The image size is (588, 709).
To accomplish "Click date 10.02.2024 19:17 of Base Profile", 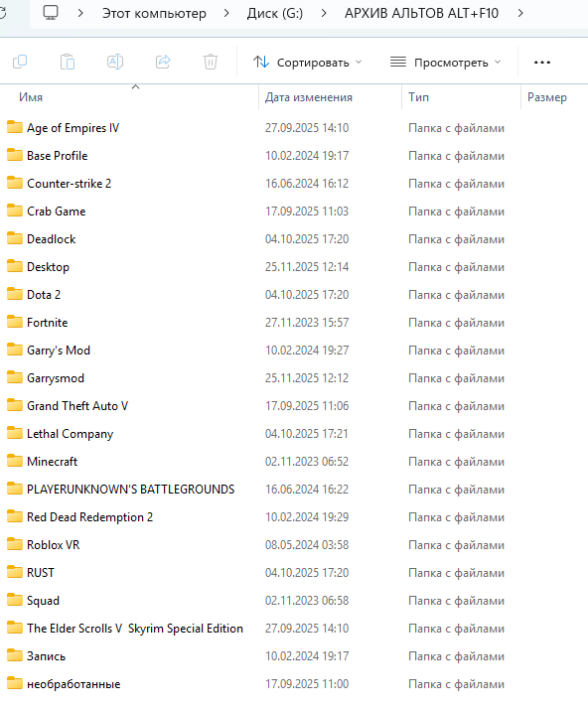I will (x=307, y=156).
